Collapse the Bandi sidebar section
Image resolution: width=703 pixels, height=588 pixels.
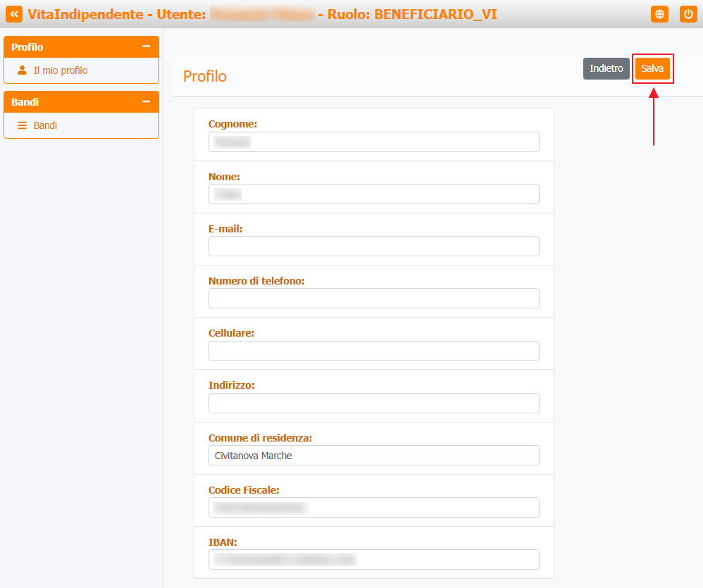[x=146, y=101]
